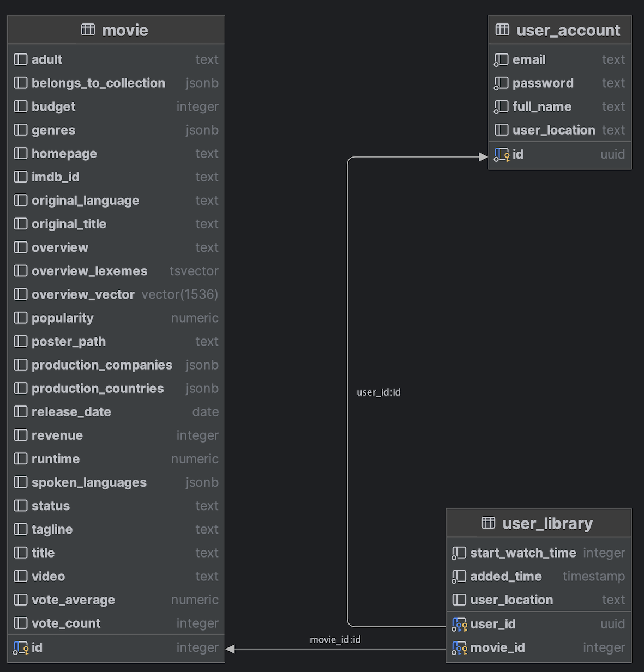Click the table icon beside user_account header
644x672 pixels.
[502, 30]
